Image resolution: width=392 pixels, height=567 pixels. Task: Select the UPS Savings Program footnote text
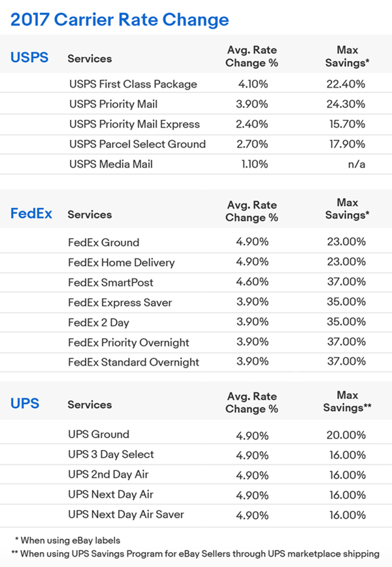point(195,554)
